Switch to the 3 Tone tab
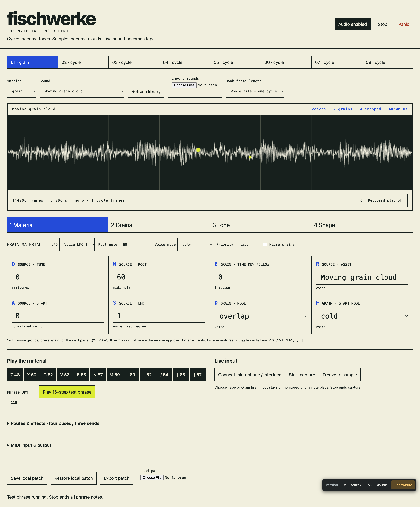Screen dimensions: 420x507 (261, 225)
